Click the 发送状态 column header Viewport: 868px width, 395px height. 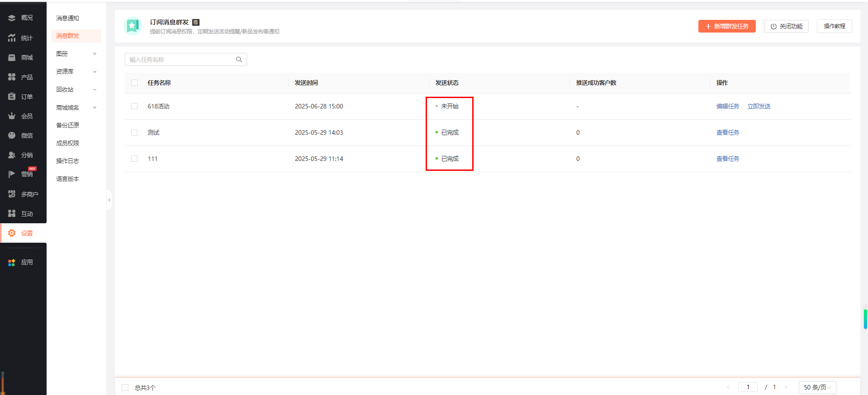coord(447,83)
